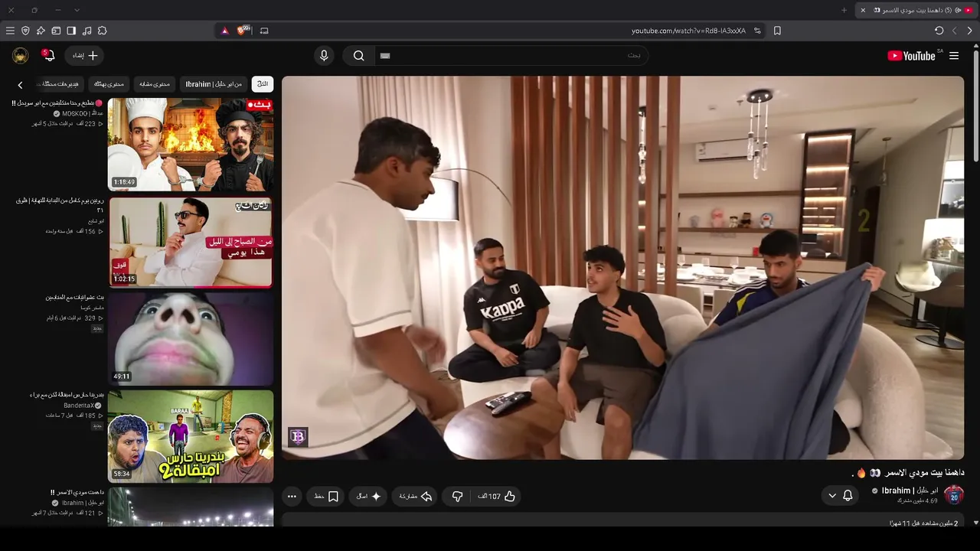Open the tab search chevron in the title bar

[77, 10]
